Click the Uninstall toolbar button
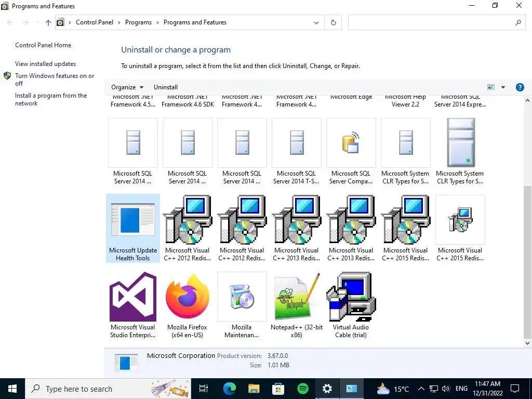This screenshot has width=532, height=399. 166,87
